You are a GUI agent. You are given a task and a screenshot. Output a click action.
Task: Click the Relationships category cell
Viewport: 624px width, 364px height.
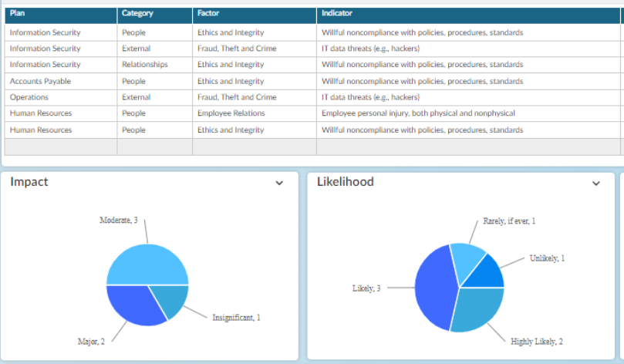pyautogui.click(x=155, y=65)
